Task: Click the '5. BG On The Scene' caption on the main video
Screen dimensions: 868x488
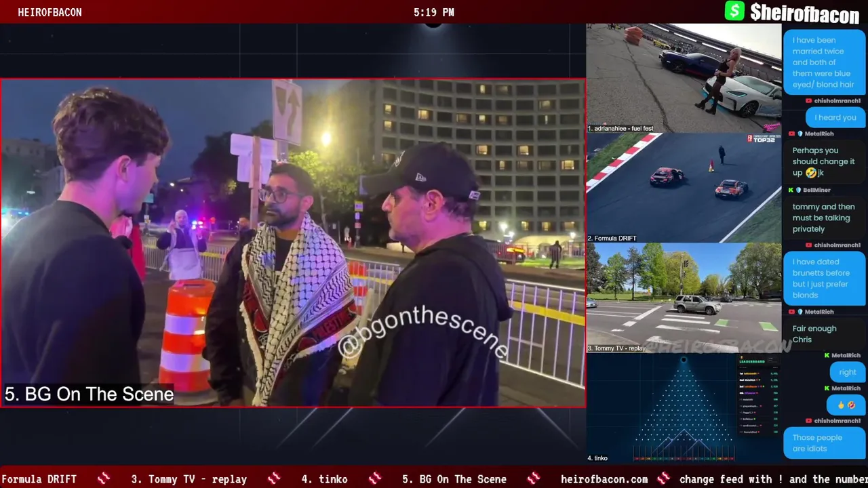Action: [x=89, y=394]
